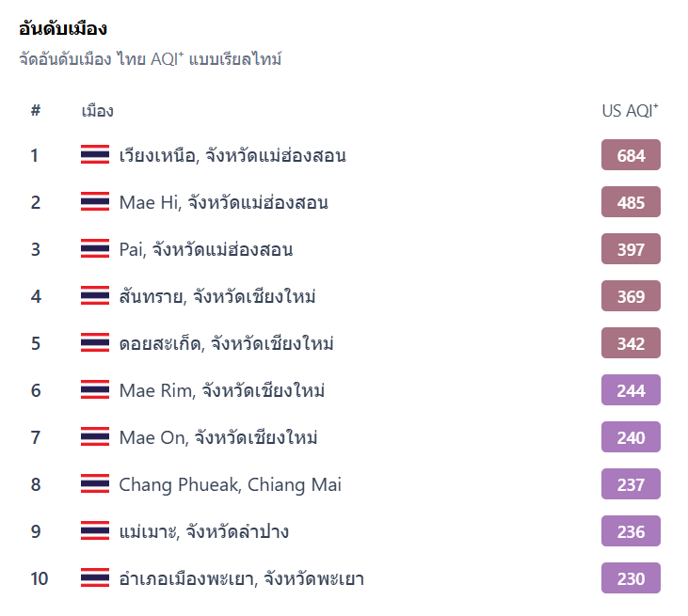Screen dimensions: 688x616
Task: Click the 230 AQI value badge
Action: click(x=631, y=578)
